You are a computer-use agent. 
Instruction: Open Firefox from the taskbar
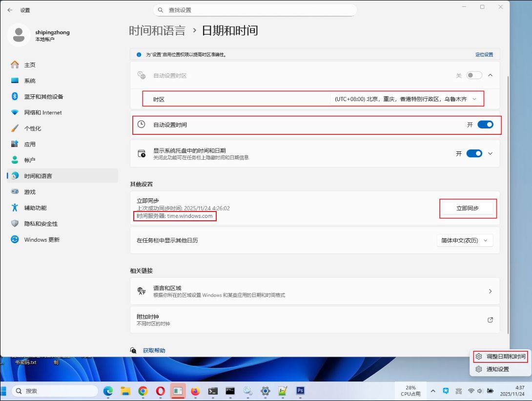coord(195,391)
